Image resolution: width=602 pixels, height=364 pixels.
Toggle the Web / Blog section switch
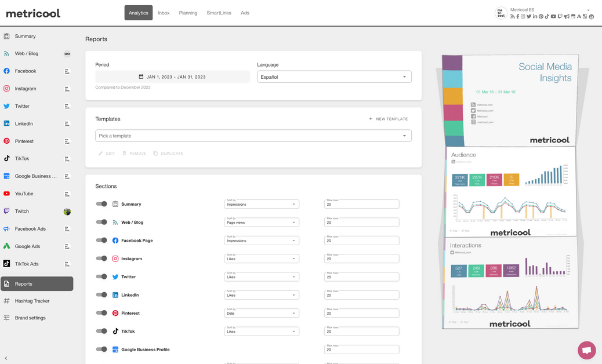pyautogui.click(x=101, y=222)
